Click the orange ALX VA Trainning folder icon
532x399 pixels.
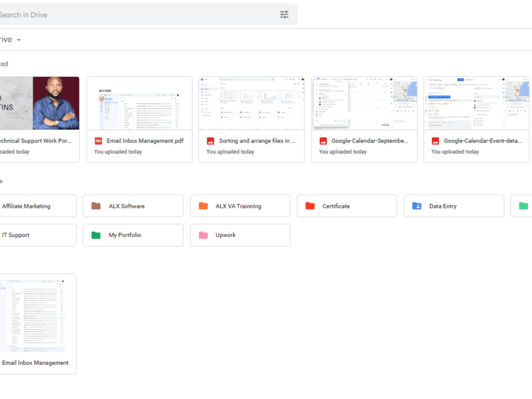(203, 206)
